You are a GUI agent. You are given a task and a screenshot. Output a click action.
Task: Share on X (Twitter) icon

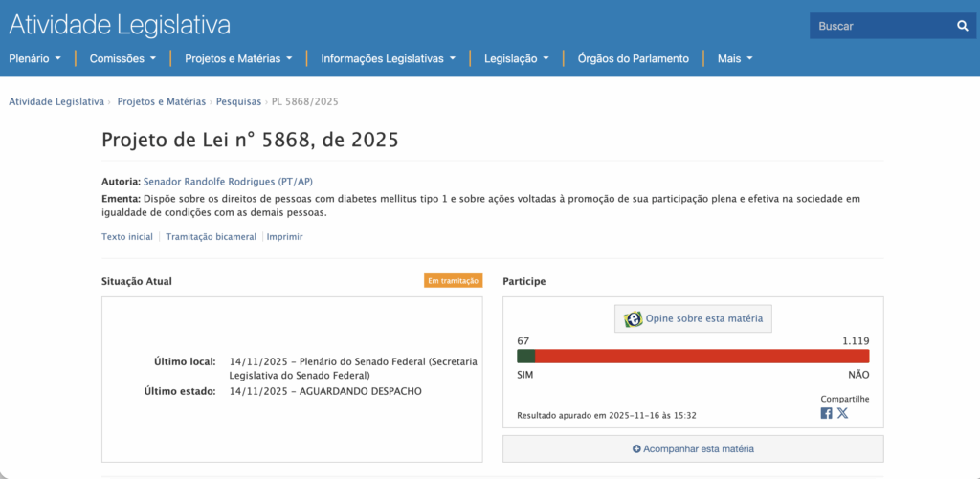[x=843, y=413]
